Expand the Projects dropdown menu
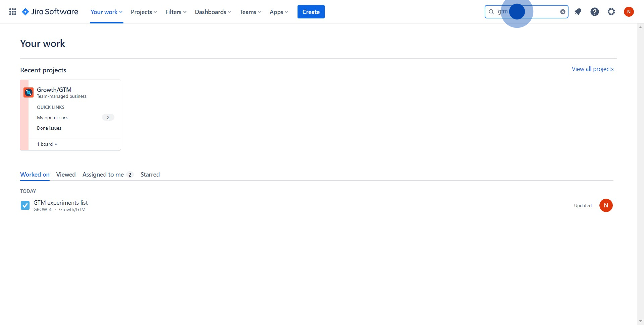This screenshot has height=325, width=644. [144, 12]
